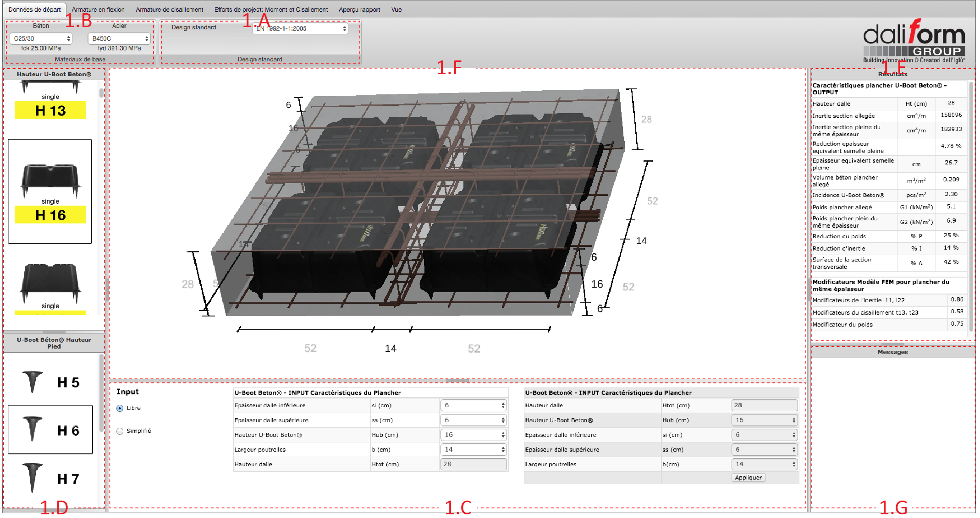The height and width of the screenshot is (518, 980).
Task: Click the 'Modificateur du poids' row
Action: (889, 325)
